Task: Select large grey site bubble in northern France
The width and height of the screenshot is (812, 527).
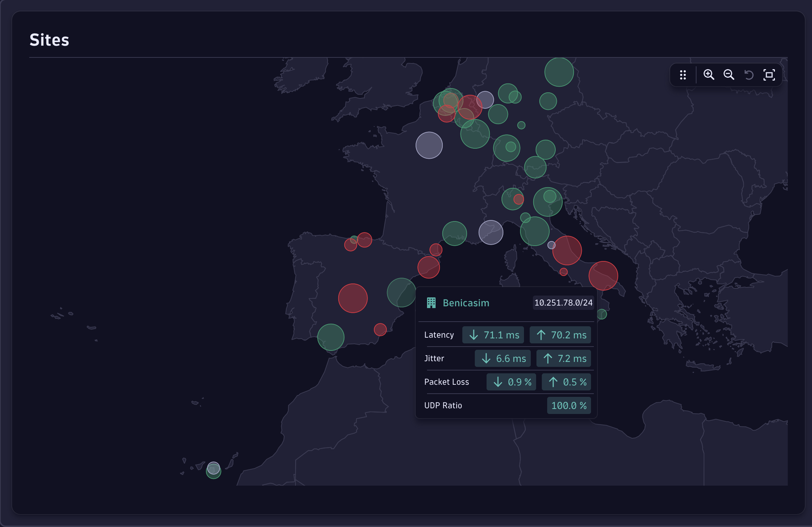Action: click(x=429, y=145)
